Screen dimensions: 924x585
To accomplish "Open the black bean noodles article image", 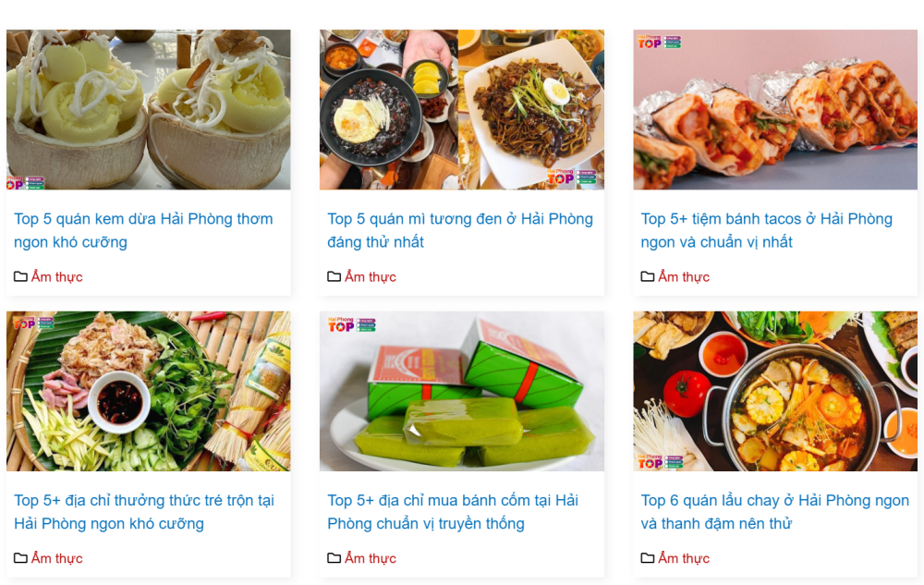I will 461,110.
